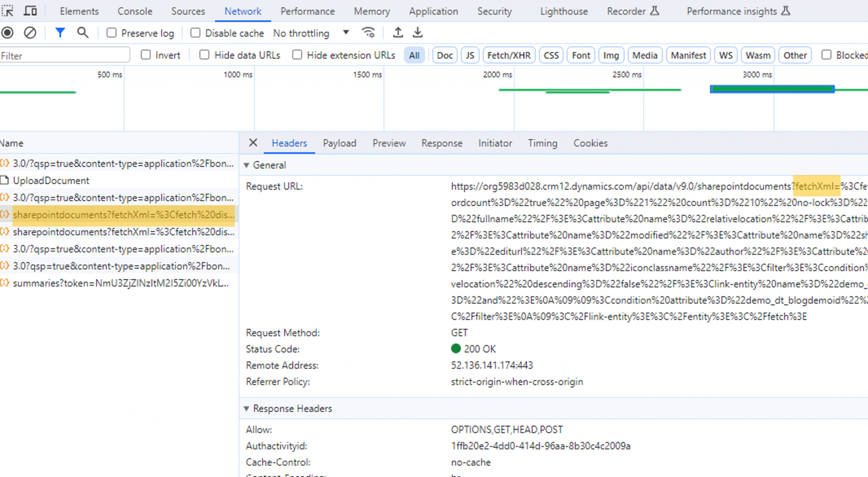Enable the Preserve log checkbox
The image size is (868, 477).
point(111,33)
